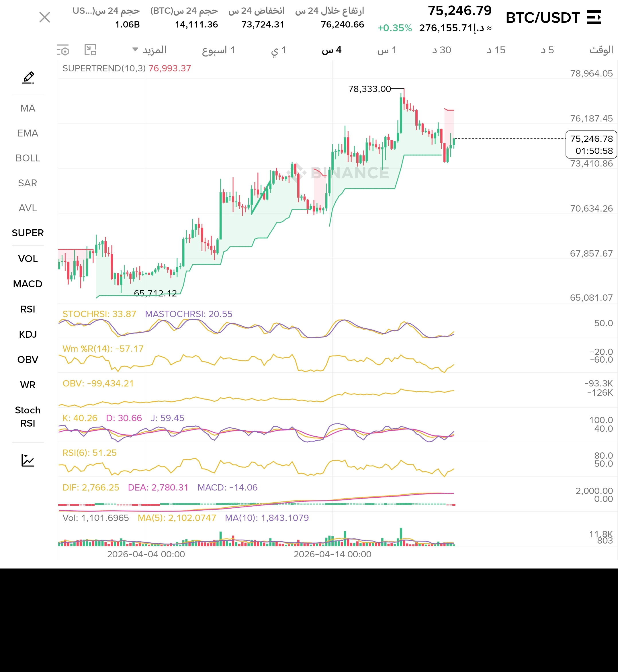This screenshot has height=672, width=618.
Task: Enable the SAR overlay indicator
Action: [x=28, y=183]
